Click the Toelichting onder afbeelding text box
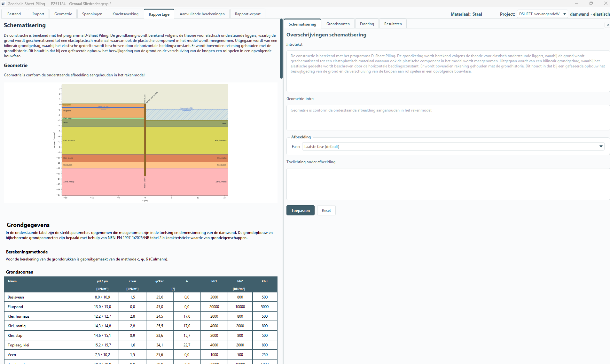610x364 pixels. [x=448, y=184]
